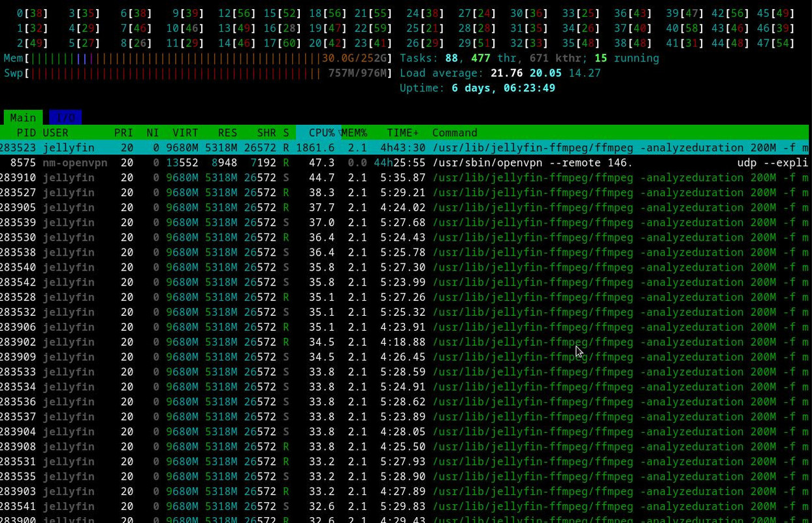
Task: Select process with PID 283530
Action: pyautogui.click(x=404, y=238)
